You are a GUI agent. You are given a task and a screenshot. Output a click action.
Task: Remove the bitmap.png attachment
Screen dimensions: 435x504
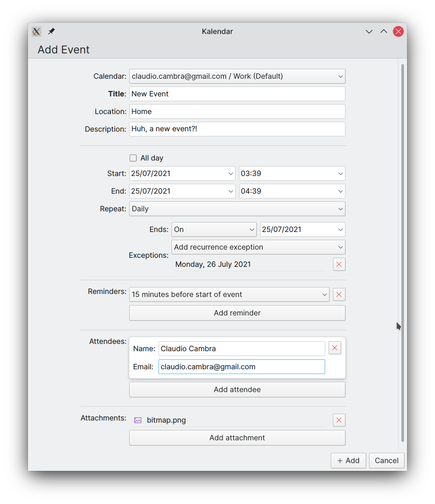point(339,420)
